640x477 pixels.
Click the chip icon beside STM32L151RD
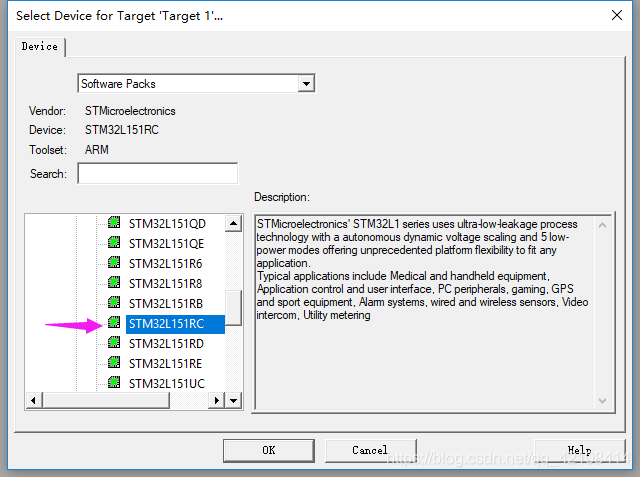pyautogui.click(x=114, y=342)
